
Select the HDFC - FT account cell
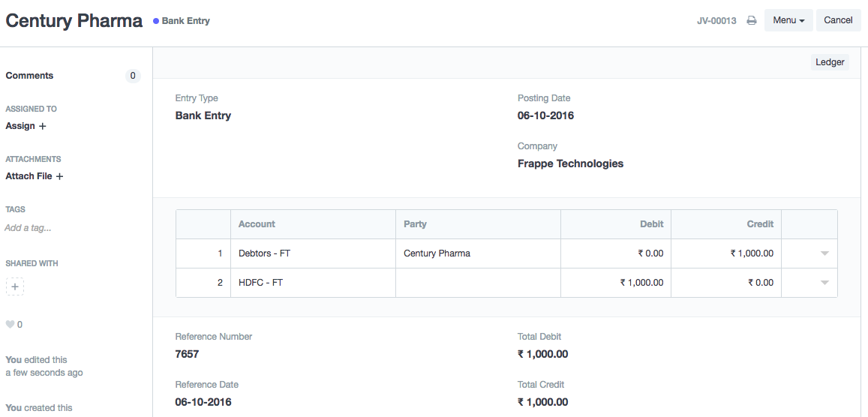(x=312, y=283)
